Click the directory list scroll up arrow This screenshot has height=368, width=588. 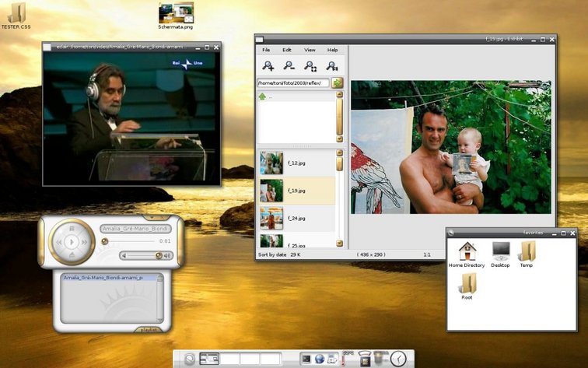340,95
